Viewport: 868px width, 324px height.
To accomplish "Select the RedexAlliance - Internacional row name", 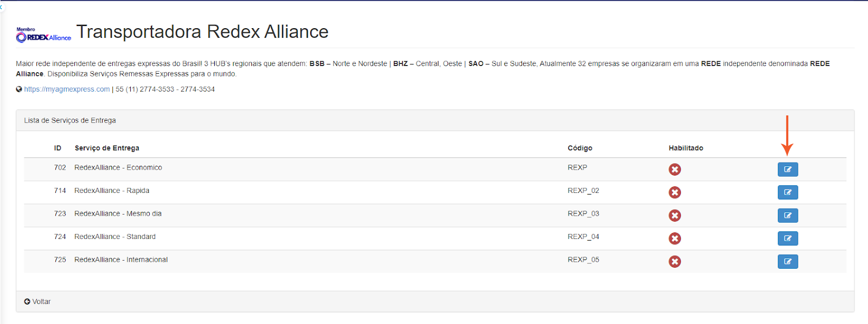I will 121,260.
